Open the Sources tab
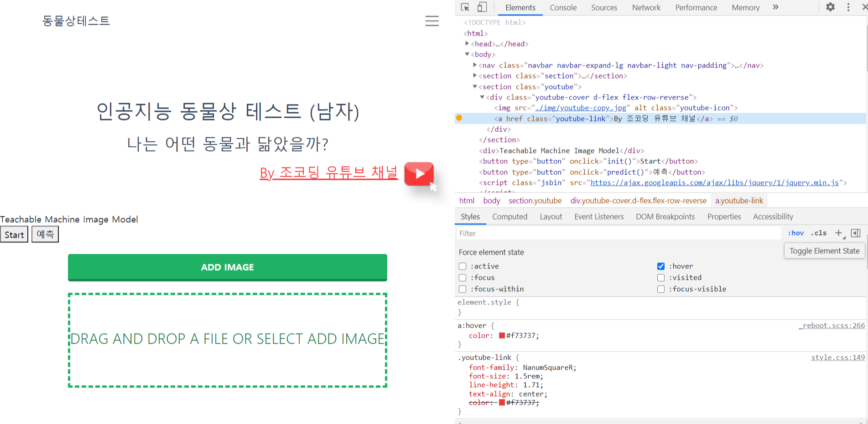The width and height of the screenshot is (868, 424). pyautogui.click(x=604, y=8)
